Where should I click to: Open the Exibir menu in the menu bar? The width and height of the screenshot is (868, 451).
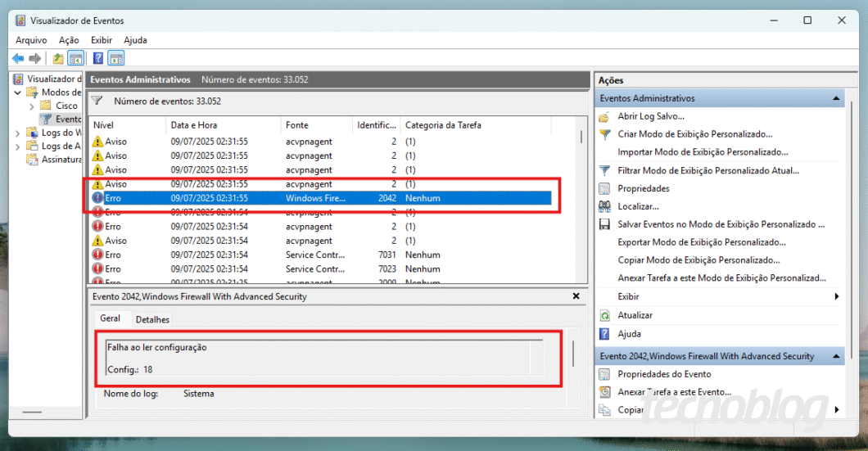[102, 40]
